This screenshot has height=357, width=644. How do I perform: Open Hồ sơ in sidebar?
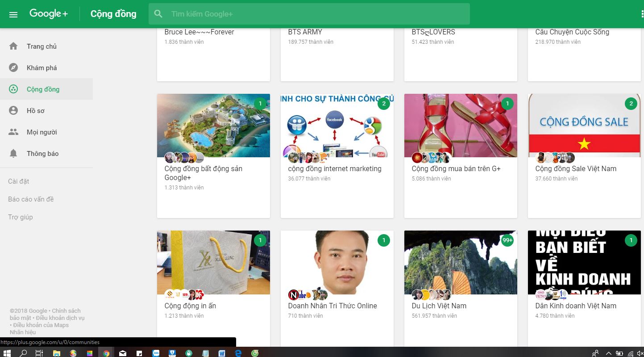[46, 110]
